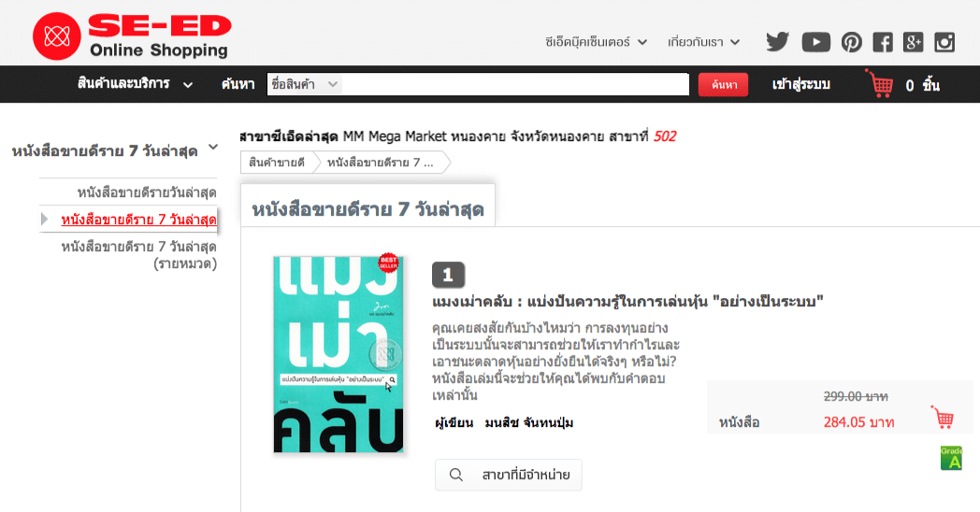Click the สินค้าขายดี breadcrumb
This screenshot has width=980, height=512.
tap(277, 163)
